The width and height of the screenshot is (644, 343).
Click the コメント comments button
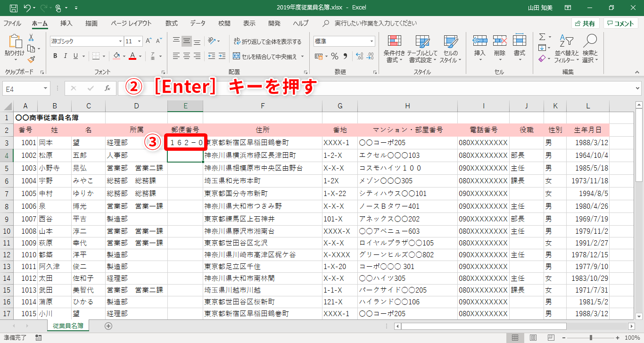(x=621, y=23)
